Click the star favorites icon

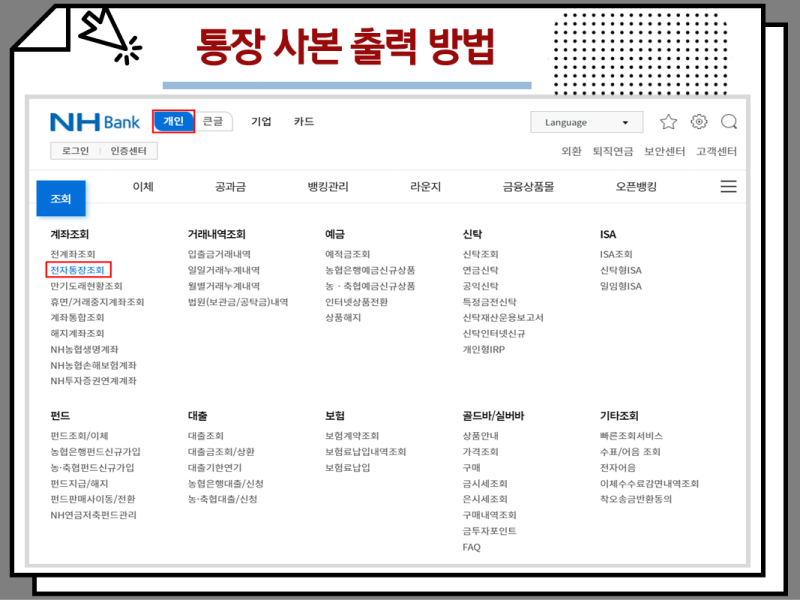coord(670,122)
